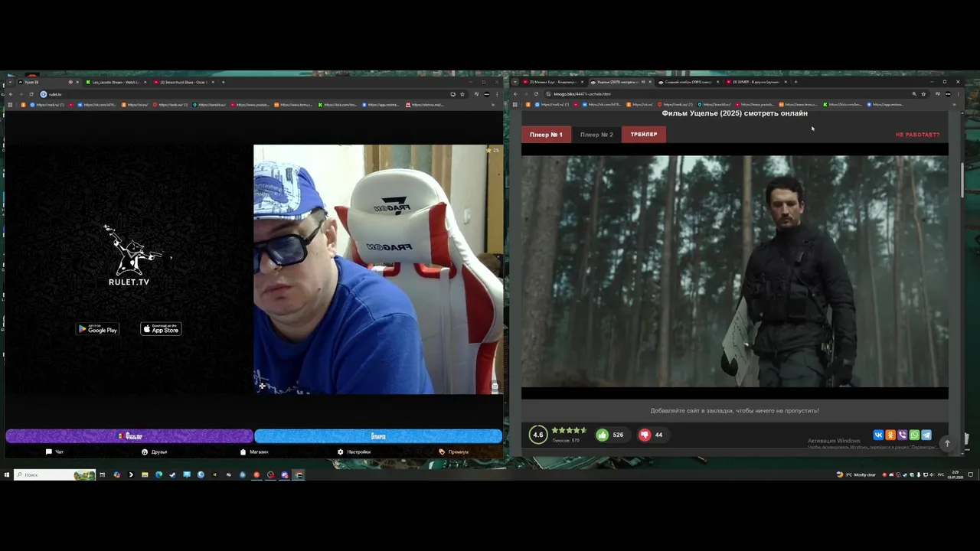Screen dimensions: 980x551
Task: Switch to the fourth YouTube tab in kinogo window
Action: coord(756,82)
